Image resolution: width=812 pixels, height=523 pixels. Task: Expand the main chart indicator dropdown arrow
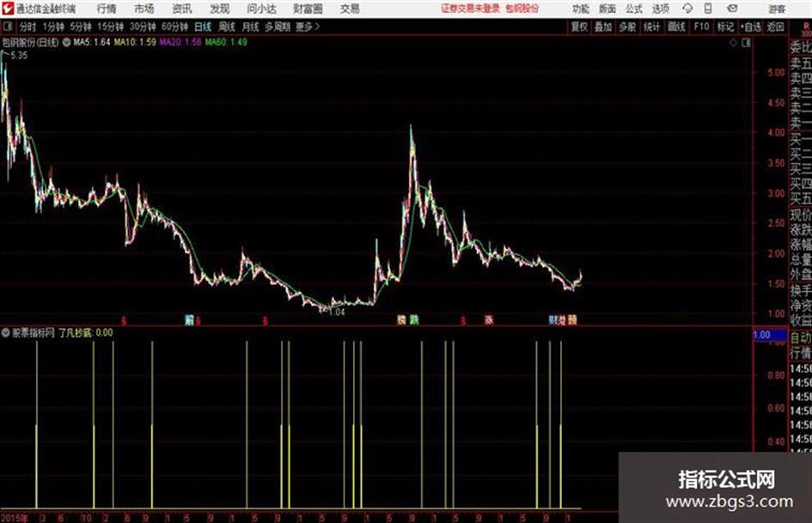(66, 42)
